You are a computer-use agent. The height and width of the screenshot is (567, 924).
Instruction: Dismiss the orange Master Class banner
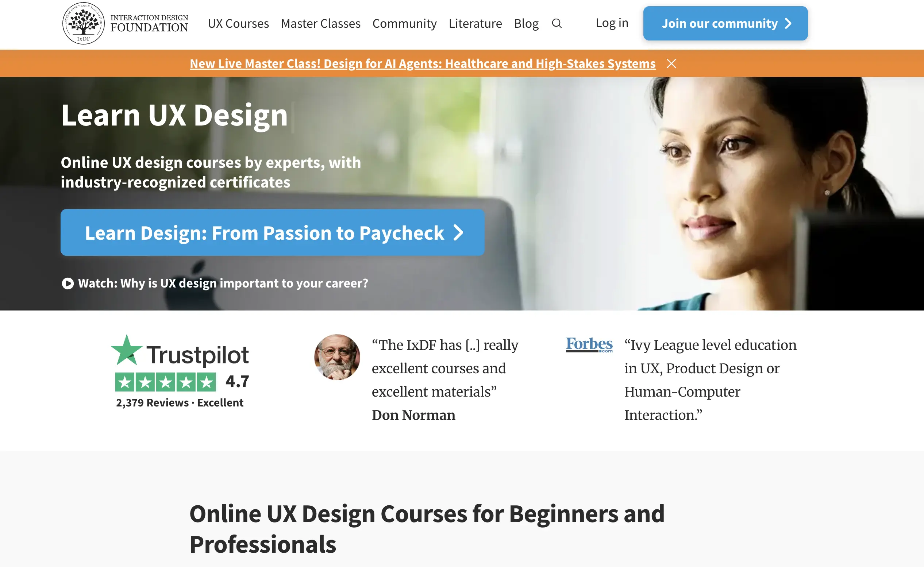(671, 63)
